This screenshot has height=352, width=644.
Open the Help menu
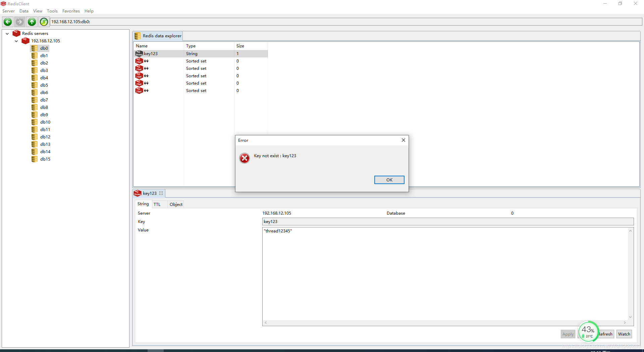tap(89, 11)
